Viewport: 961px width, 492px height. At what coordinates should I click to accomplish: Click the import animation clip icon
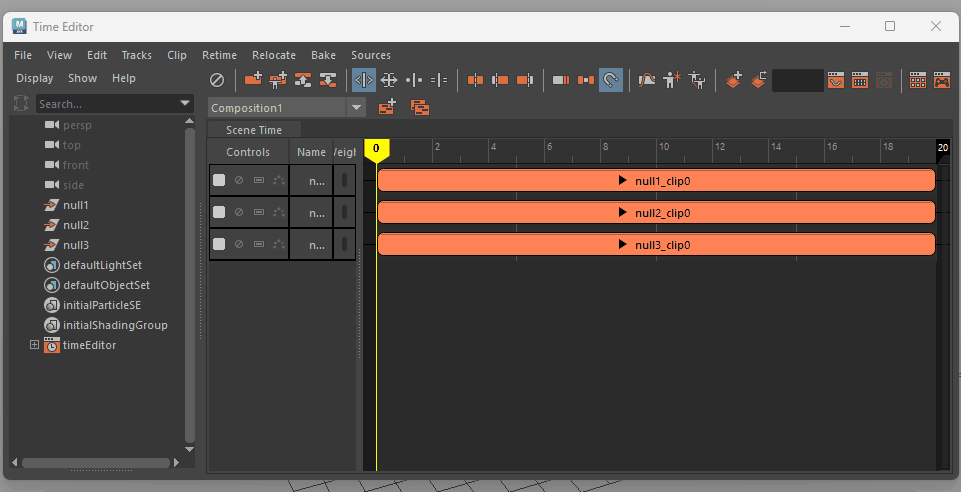pyautogui.click(x=303, y=80)
